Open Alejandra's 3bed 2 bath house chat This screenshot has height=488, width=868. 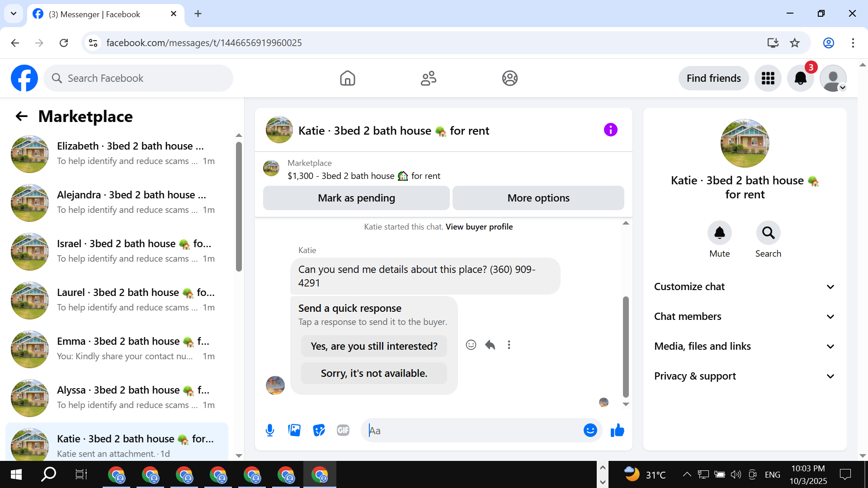tap(117, 203)
